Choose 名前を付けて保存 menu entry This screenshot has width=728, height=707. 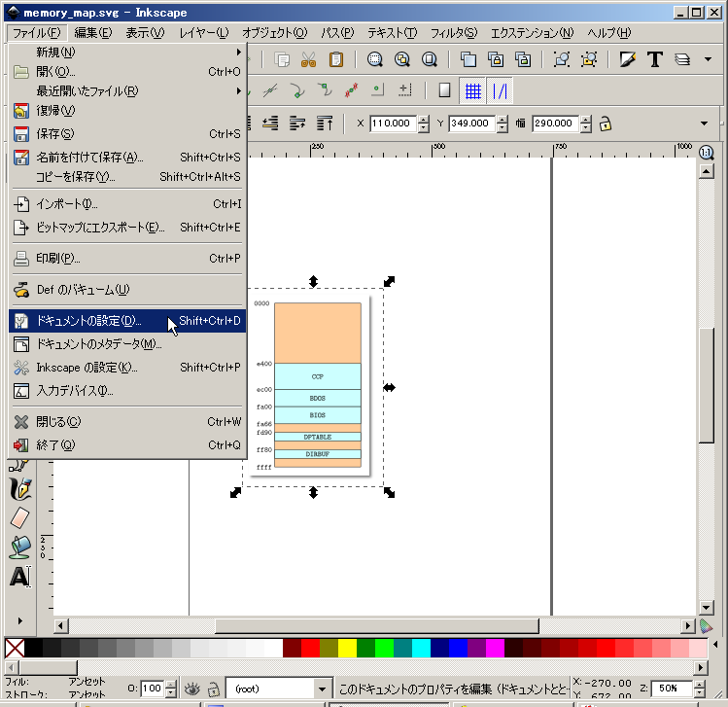127,158
